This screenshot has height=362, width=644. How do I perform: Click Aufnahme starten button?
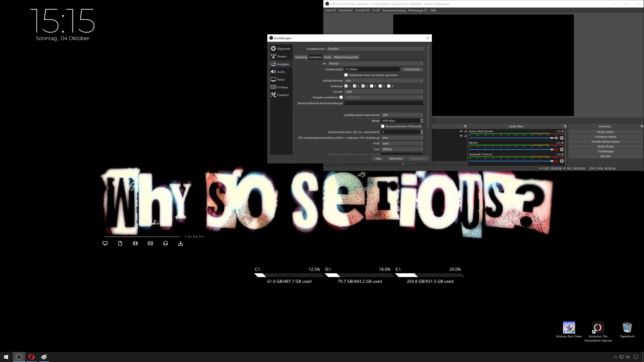[605, 137]
